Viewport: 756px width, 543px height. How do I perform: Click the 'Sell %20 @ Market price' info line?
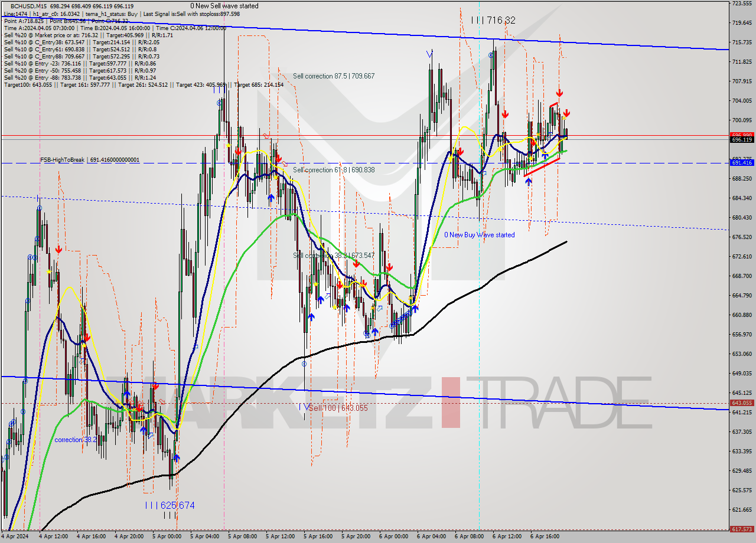(x=88, y=35)
